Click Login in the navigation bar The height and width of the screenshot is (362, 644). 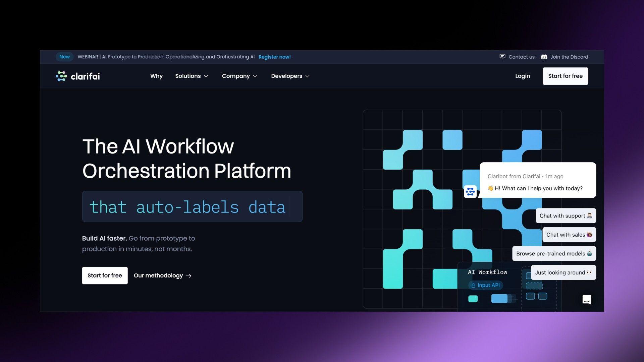(523, 76)
